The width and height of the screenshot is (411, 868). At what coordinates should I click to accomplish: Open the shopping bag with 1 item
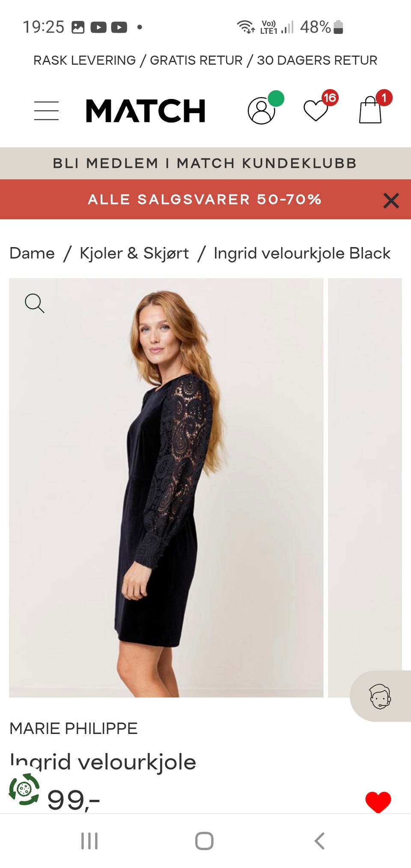(x=371, y=111)
